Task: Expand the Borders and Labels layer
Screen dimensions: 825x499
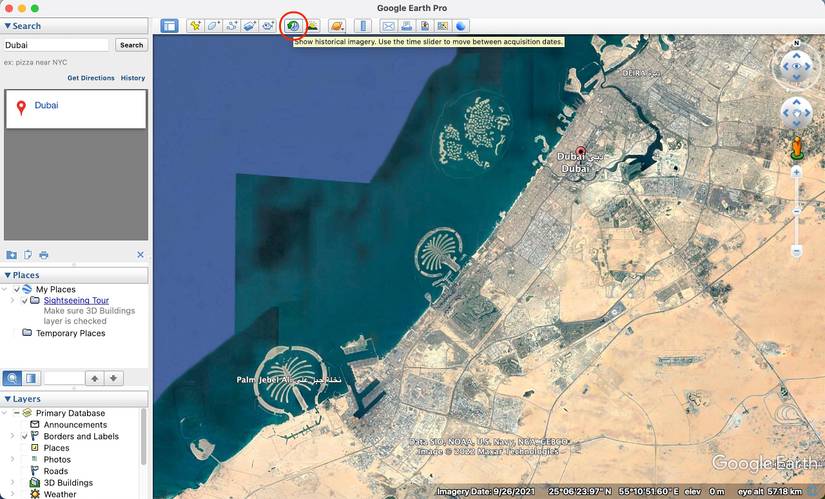Action: pyautogui.click(x=13, y=436)
